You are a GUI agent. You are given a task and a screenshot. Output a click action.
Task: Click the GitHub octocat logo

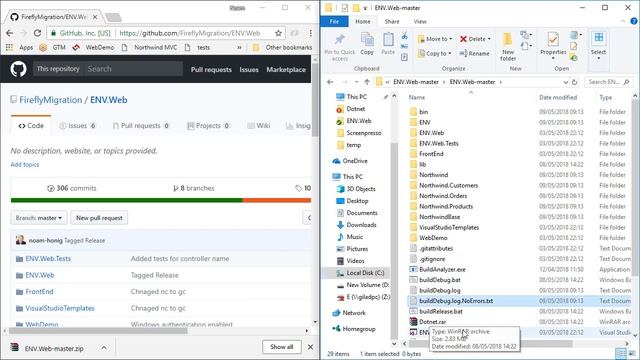(x=18, y=69)
